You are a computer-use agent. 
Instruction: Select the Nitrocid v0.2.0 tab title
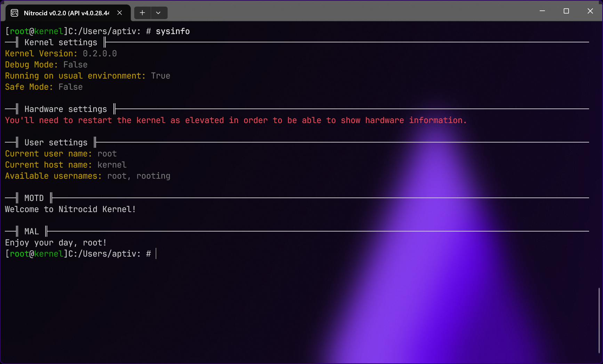click(x=66, y=13)
